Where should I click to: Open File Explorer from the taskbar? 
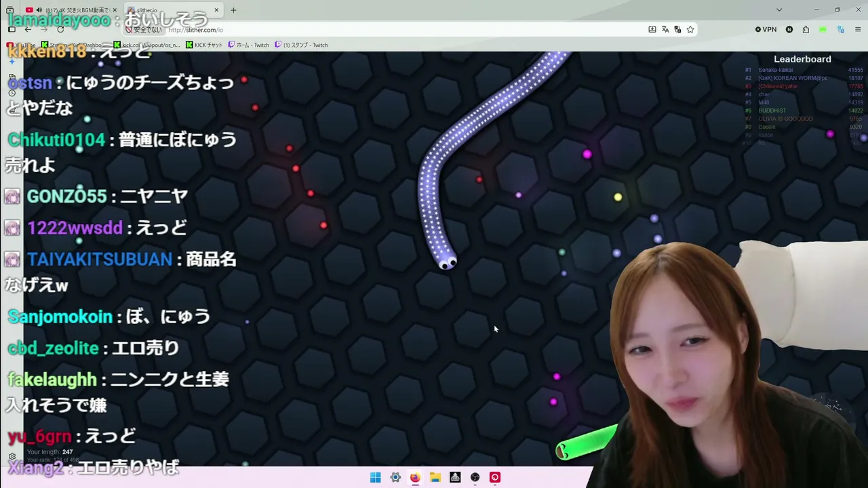[435, 477]
